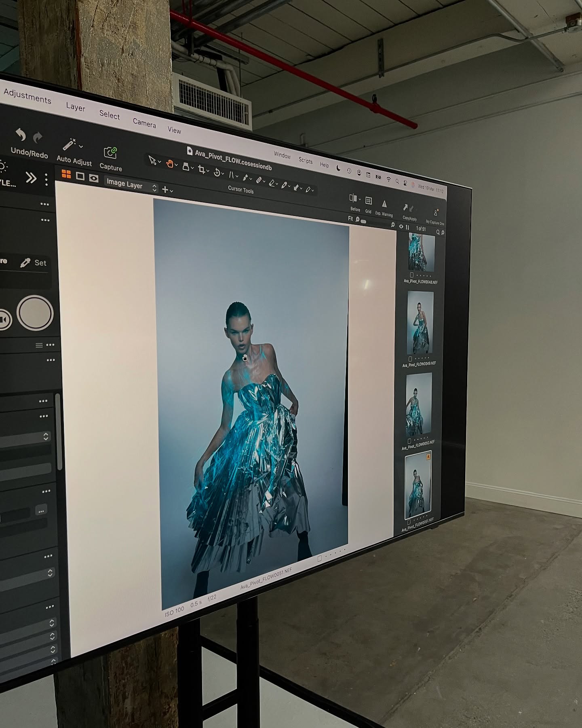Image resolution: width=582 pixels, height=728 pixels.
Task: Select the orange Pan hand tool
Action: coord(170,163)
